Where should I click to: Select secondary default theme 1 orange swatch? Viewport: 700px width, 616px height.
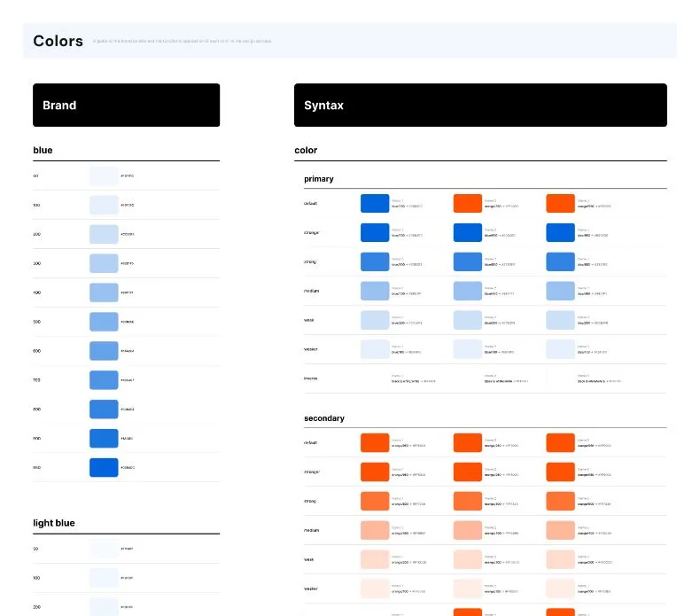click(375, 442)
